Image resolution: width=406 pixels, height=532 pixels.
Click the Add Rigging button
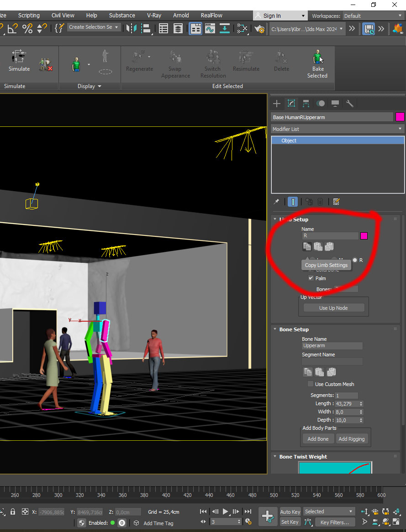point(352,439)
